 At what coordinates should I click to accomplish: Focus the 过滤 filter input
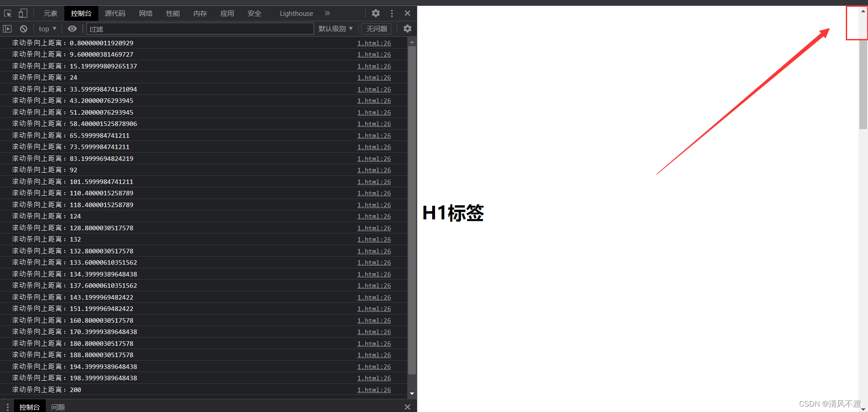tap(200, 29)
